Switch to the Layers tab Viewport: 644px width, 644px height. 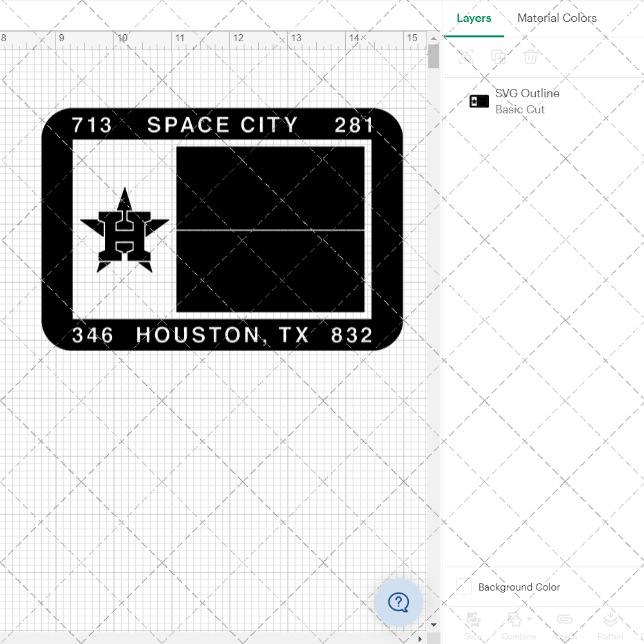[473, 18]
